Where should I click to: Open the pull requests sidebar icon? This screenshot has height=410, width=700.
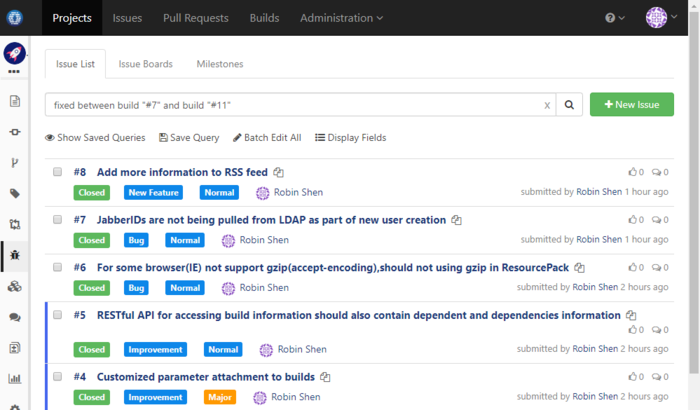coord(15,162)
